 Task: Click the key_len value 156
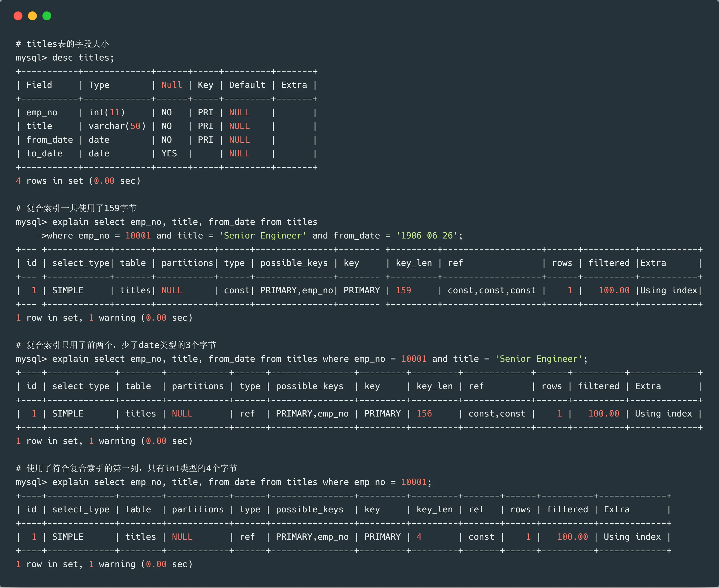424,413
